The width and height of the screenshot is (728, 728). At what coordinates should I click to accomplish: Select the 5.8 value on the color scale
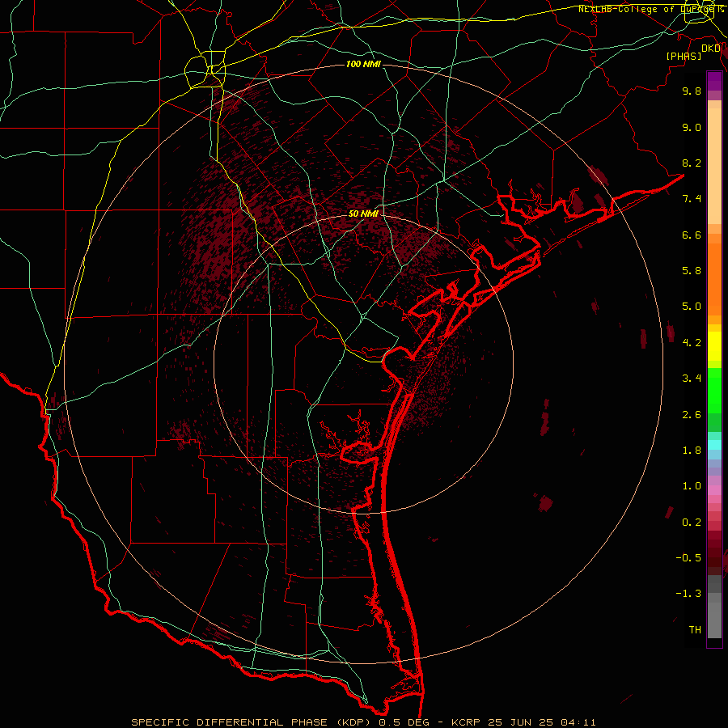[692, 271]
